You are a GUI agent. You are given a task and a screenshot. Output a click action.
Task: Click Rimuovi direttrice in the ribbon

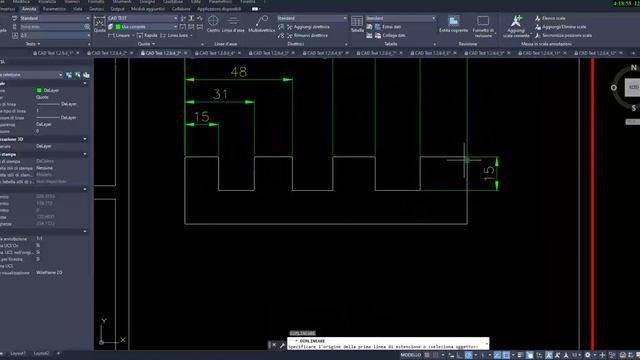(307, 36)
